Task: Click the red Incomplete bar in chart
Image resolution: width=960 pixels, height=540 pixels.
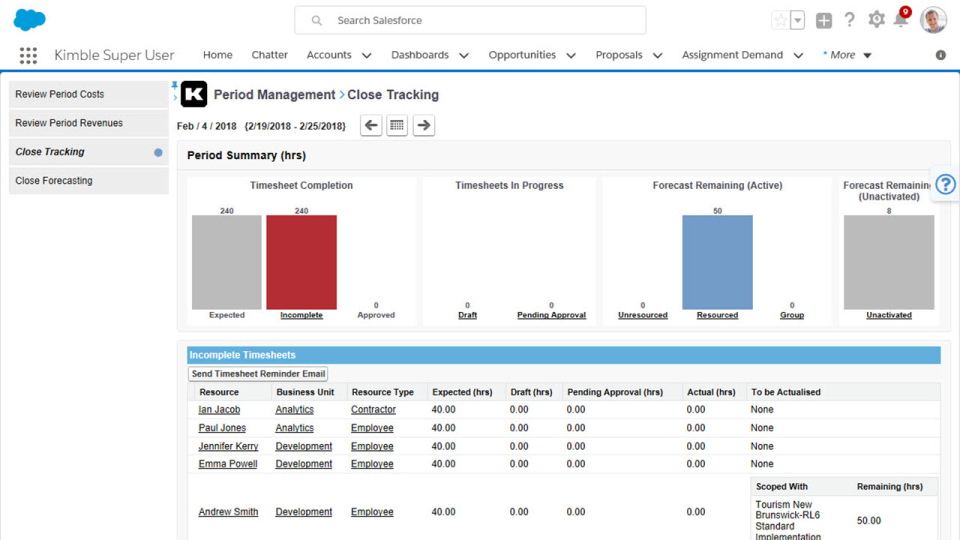Action: pyautogui.click(x=301, y=262)
